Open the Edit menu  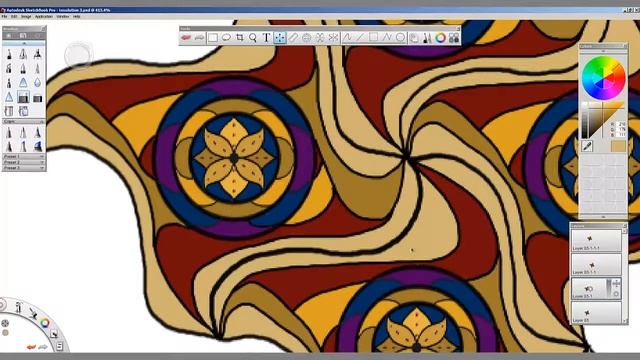(x=14, y=17)
